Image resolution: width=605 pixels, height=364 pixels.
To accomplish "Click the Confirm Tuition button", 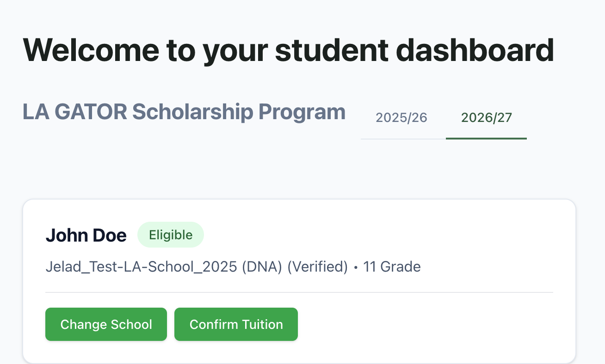I will [236, 324].
